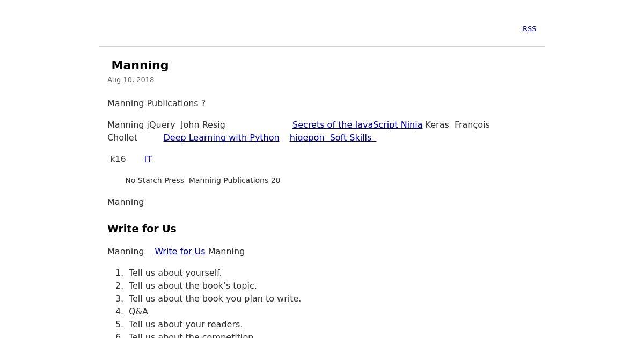
Task: Follow the Deep Learning with Python link
Action: point(221,137)
